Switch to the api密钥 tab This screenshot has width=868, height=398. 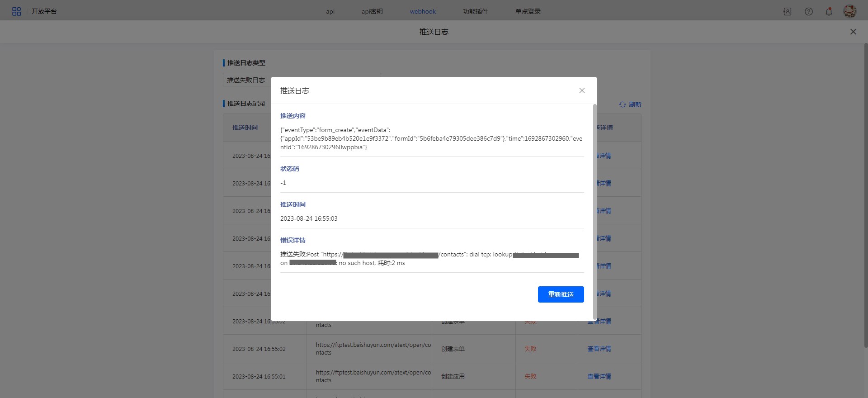coord(372,11)
